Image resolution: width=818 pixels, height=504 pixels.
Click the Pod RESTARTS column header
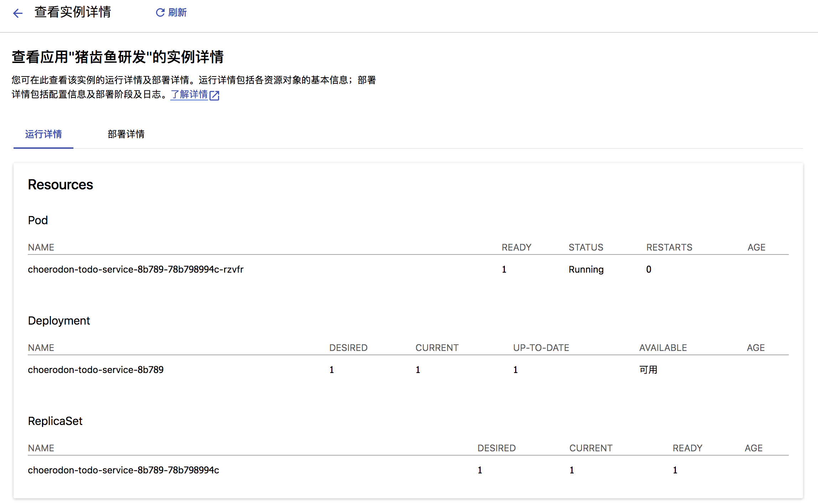tap(669, 247)
